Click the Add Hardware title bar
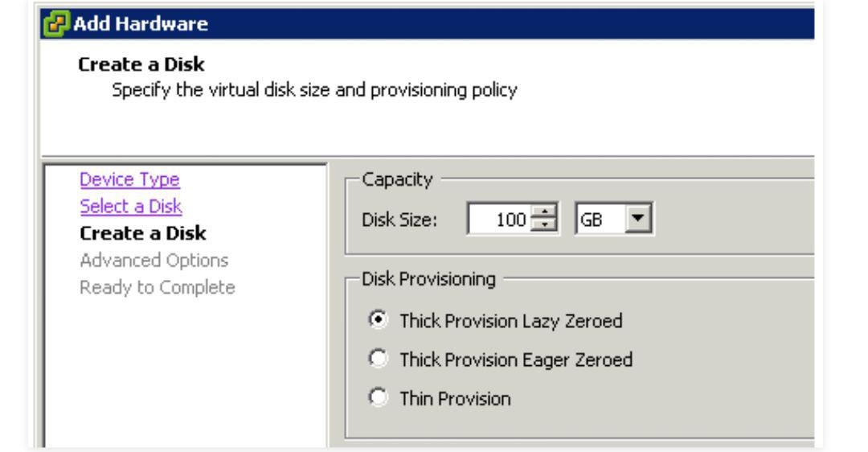This screenshot has width=868, height=452. click(x=427, y=24)
